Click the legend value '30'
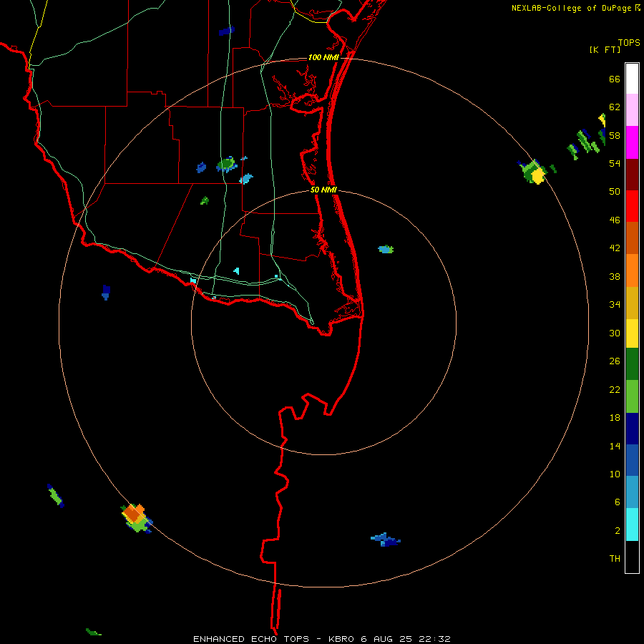Screen dimensions: 644x644 click(615, 333)
